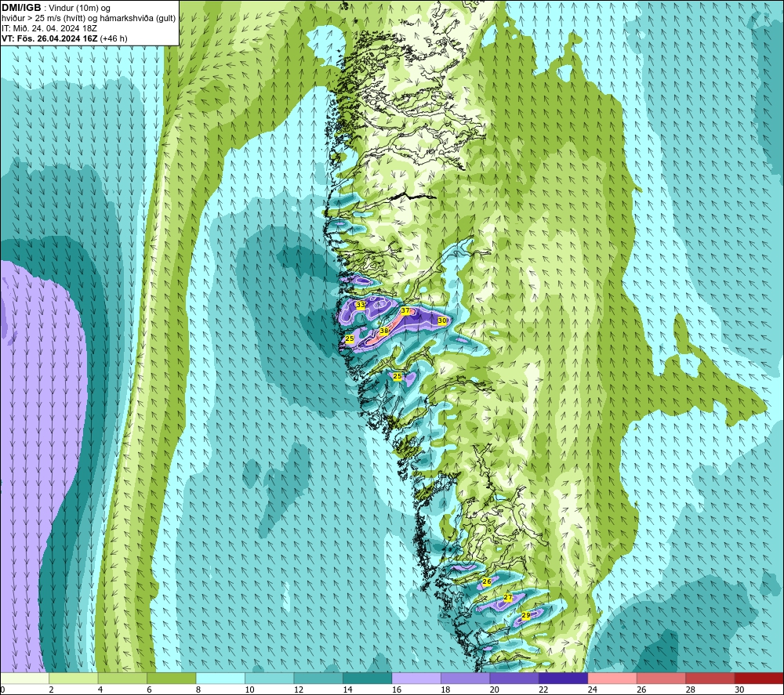Pick the 12–14 m/s teal scale swatch

[x=318, y=678]
